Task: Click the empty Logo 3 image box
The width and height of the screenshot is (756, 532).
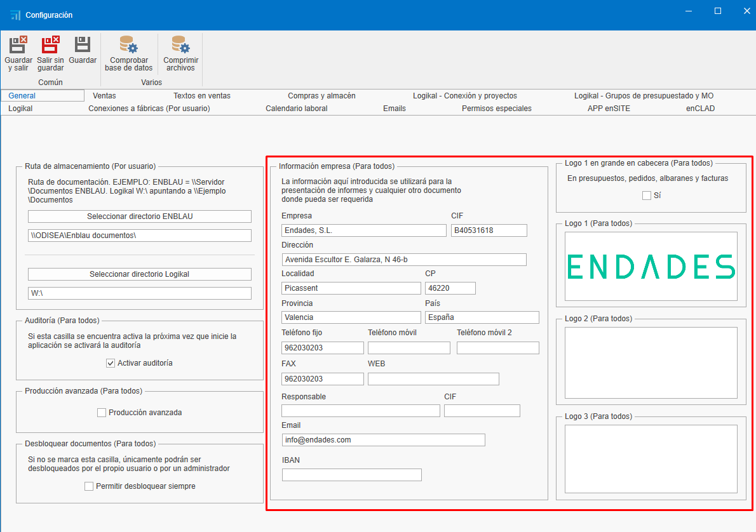Action: 651,459
